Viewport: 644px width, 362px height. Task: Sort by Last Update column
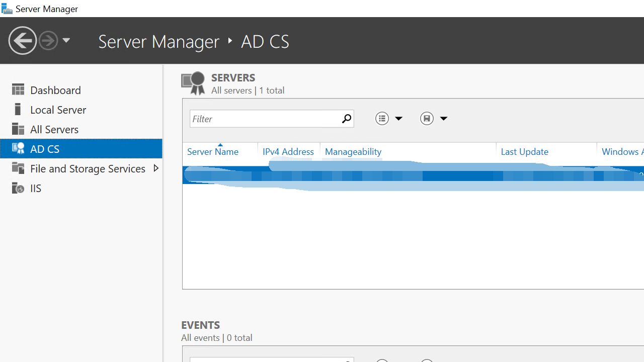point(525,152)
